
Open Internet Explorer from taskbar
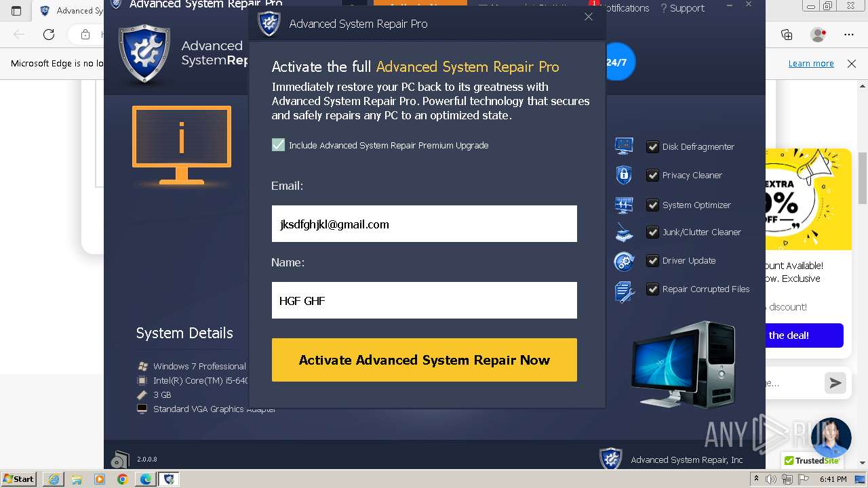(x=54, y=479)
